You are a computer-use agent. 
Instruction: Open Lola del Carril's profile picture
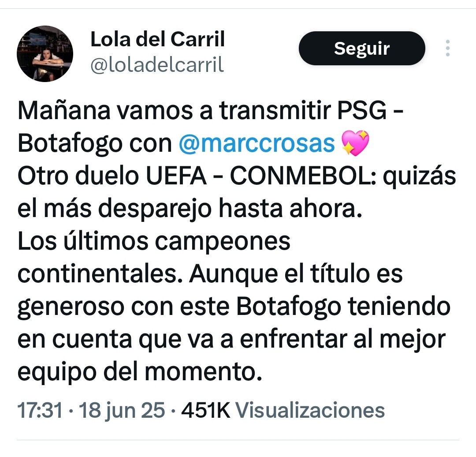pyautogui.click(x=45, y=54)
